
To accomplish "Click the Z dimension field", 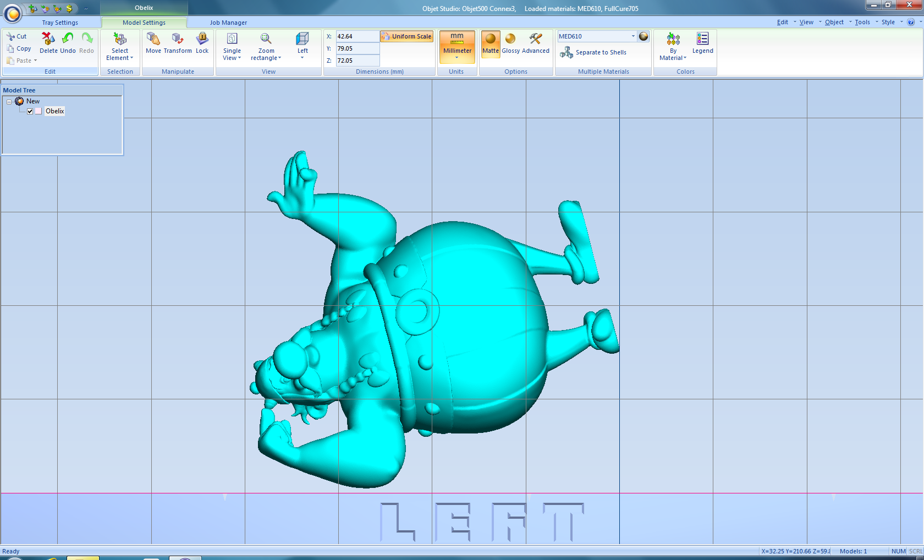I will pyautogui.click(x=358, y=61).
